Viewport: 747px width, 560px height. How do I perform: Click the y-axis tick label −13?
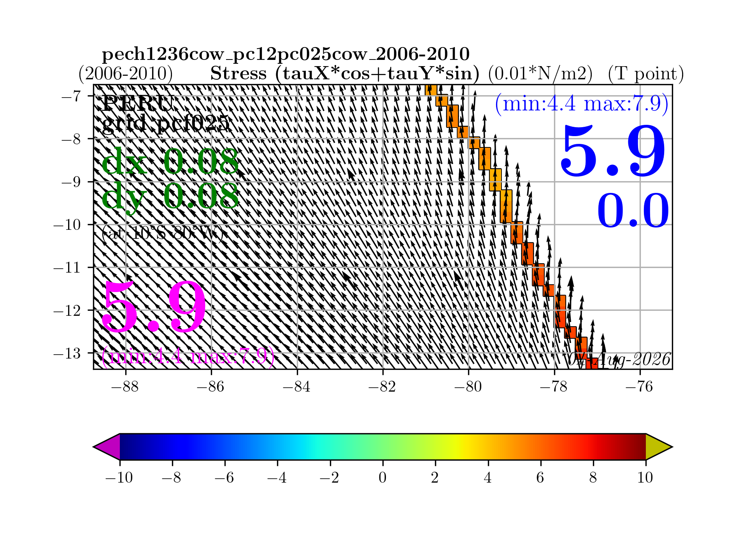[67, 353]
